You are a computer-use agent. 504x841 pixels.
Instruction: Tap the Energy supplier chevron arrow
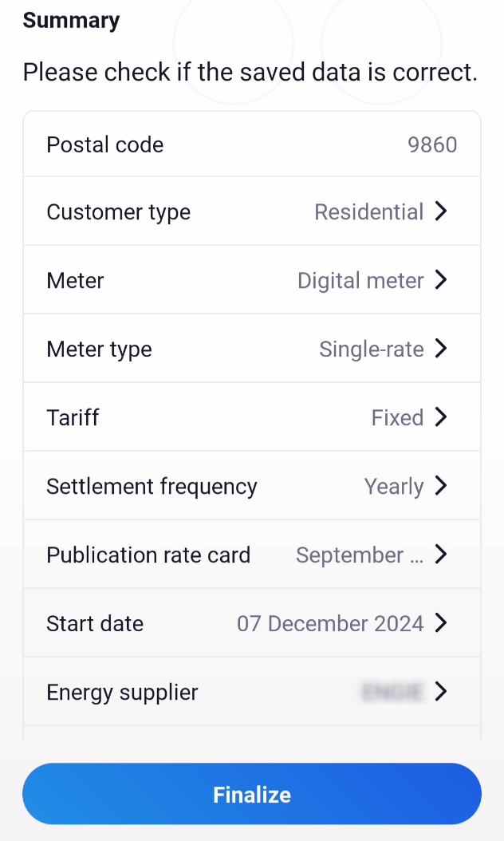(441, 692)
